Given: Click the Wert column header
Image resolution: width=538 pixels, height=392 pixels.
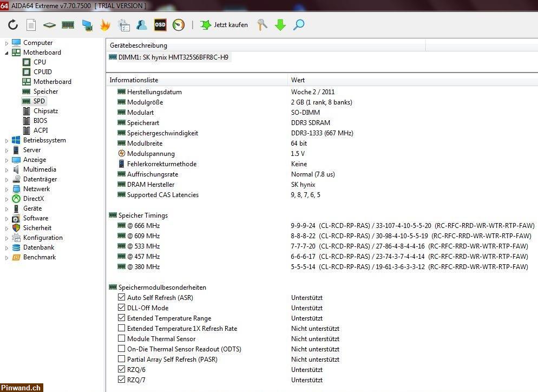Looking at the screenshot, I should [298, 80].
